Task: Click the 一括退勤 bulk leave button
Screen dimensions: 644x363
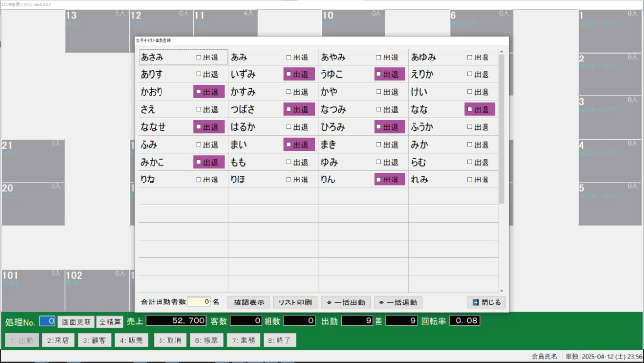Action: point(398,302)
